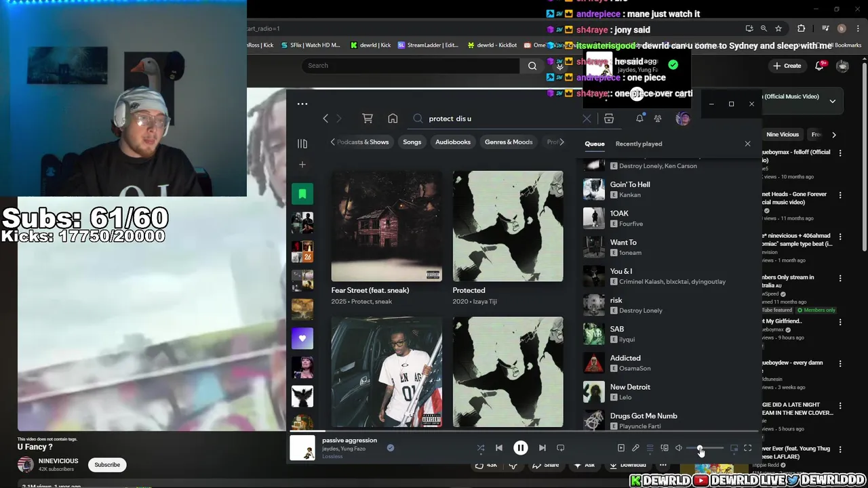Toggle repeat in Spotify player
The width and height of the screenshot is (868, 488).
click(560, 448)
